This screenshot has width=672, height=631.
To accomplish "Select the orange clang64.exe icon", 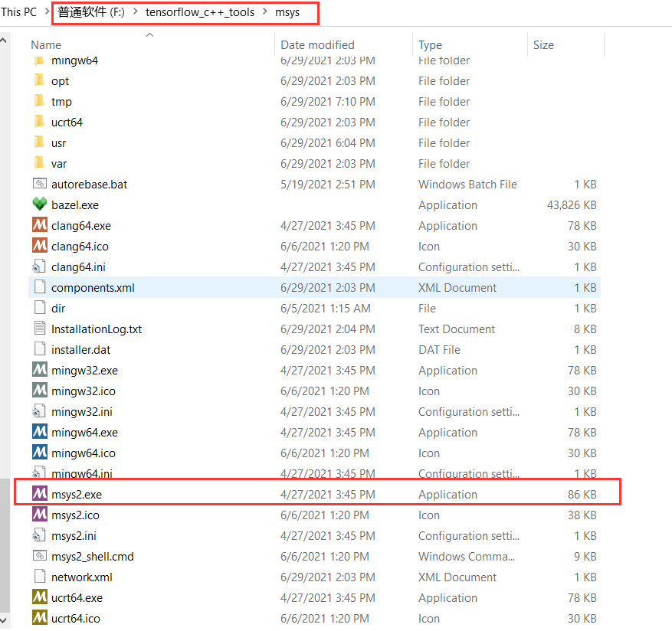I will [x=39, y=225].
